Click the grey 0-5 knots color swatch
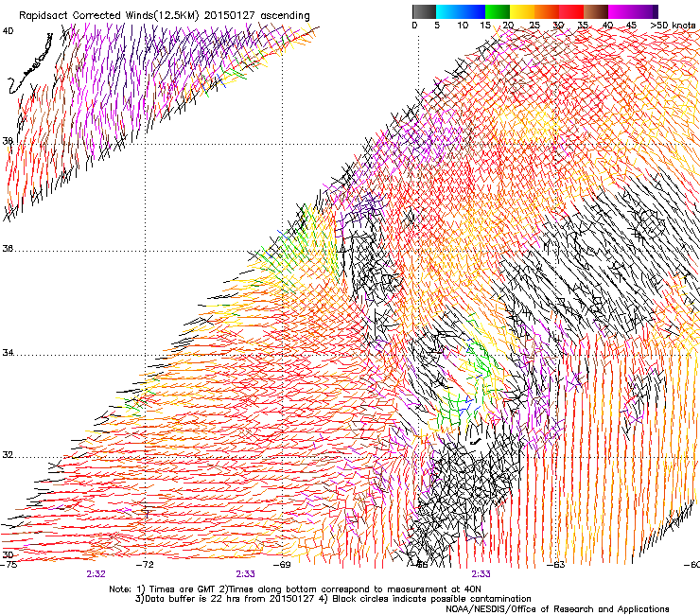The width and height of the screenshot is (700, 615). (x=424, y=11)
